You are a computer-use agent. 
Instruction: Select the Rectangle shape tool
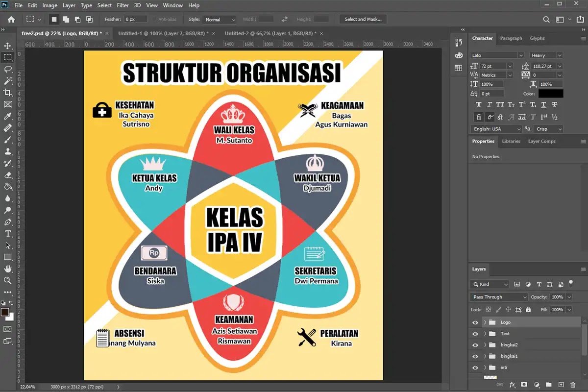tap(8, 257)
